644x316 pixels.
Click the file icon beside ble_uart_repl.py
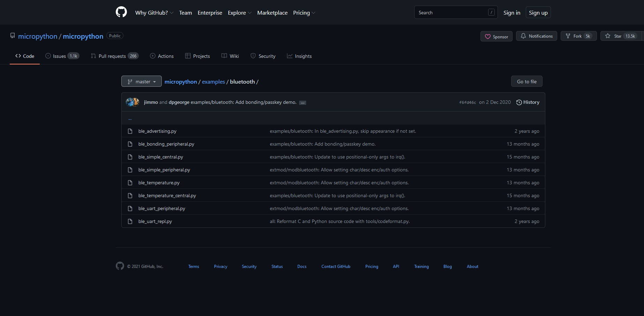pos(130,221)
